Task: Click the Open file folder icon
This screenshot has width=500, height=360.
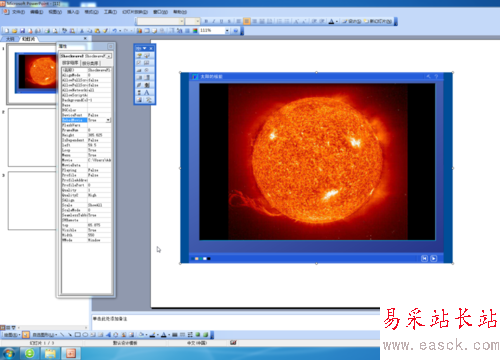Action: 14,31
